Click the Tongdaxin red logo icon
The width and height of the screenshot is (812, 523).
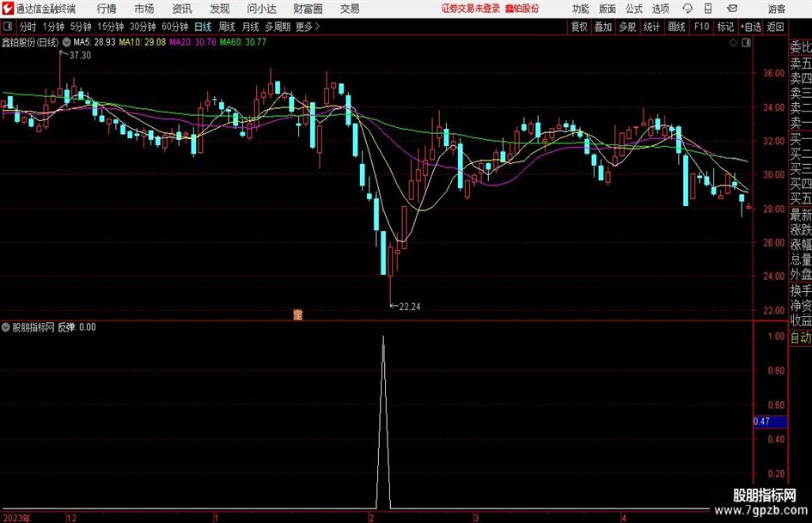pos(7,9)
